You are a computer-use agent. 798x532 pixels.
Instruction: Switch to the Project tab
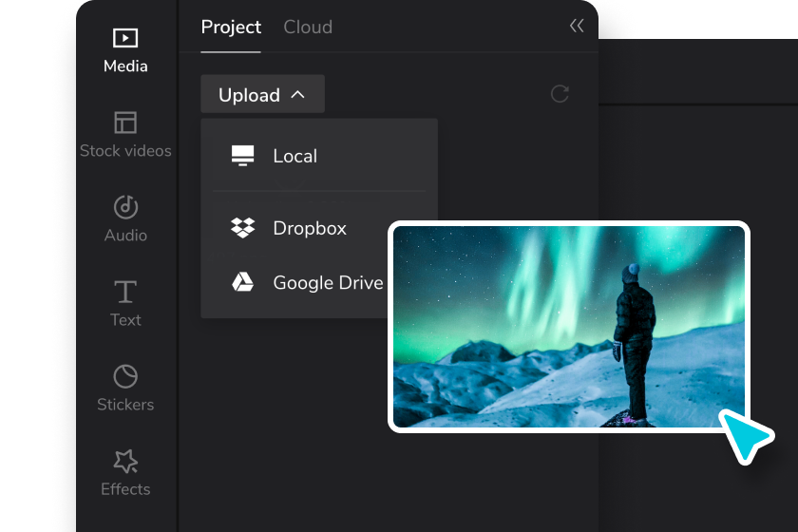coord(231,27)
